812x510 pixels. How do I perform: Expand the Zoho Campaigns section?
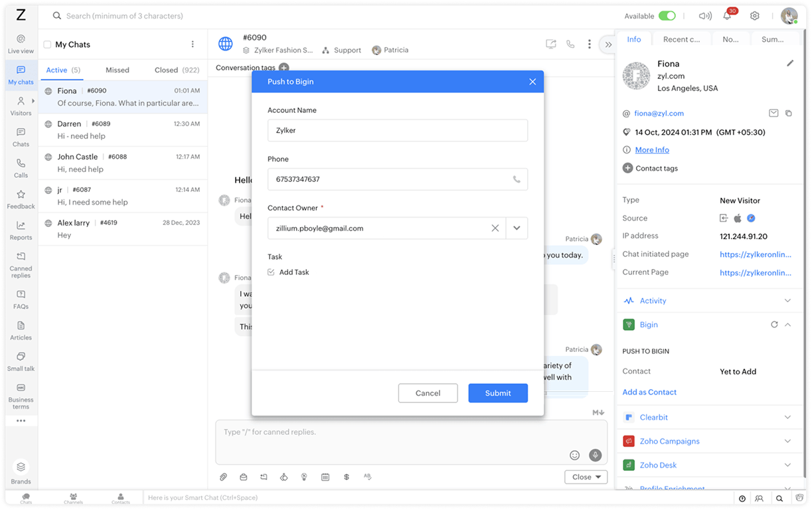click(787, 441)
